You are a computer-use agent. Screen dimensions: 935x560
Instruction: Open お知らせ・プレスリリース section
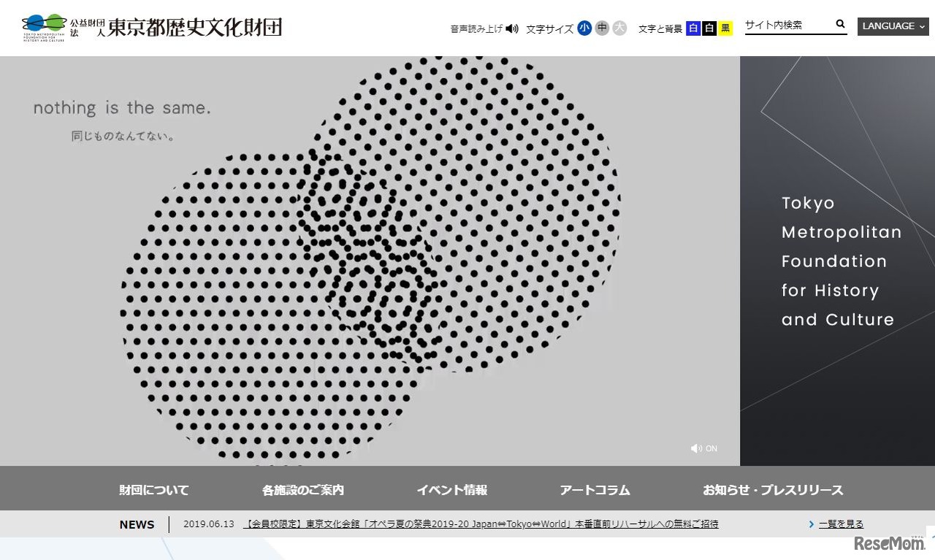[774, 490]
